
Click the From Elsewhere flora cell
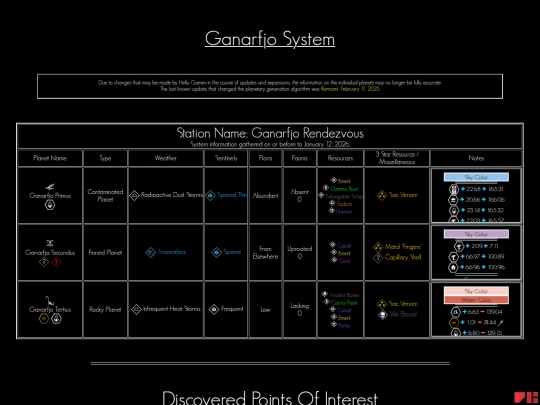tap(265, 252)
